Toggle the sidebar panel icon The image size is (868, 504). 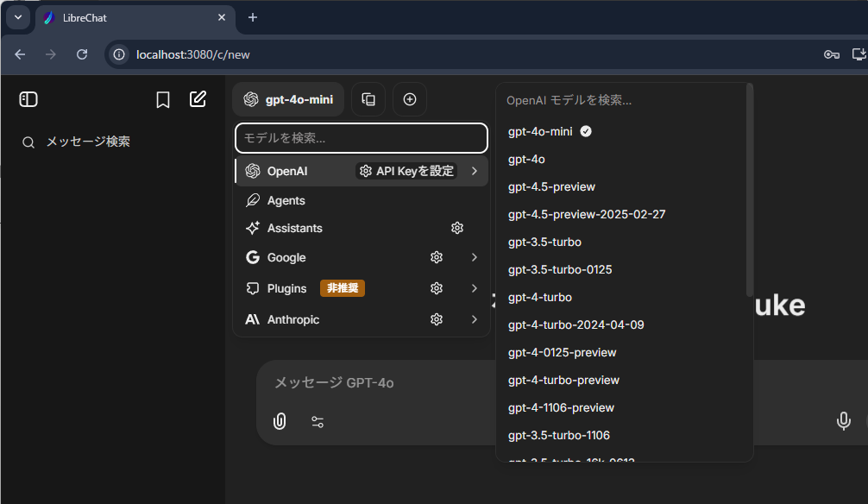pyautogui.click(x=28, y=99)
